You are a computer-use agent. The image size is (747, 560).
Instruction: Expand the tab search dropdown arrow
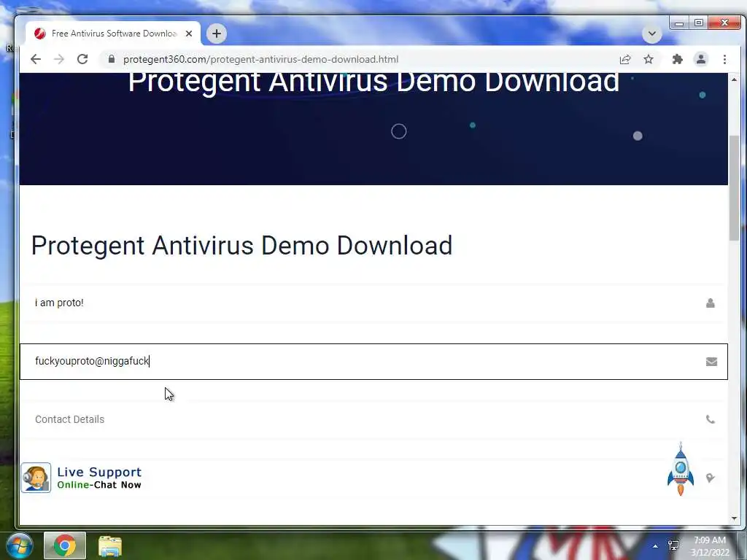651,34
